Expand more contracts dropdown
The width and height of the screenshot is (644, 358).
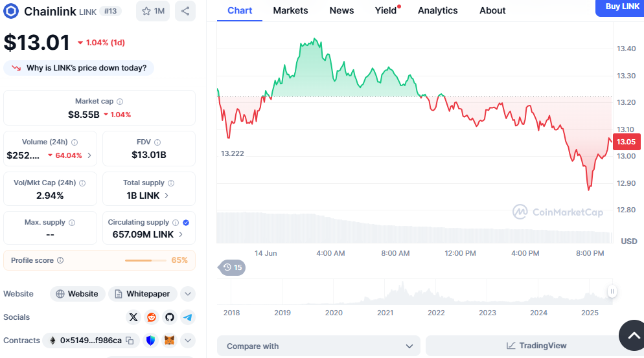[188, 341]
